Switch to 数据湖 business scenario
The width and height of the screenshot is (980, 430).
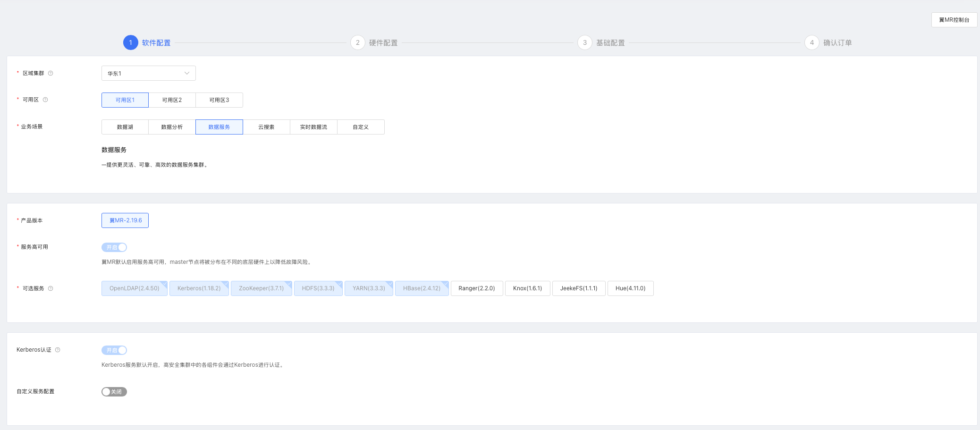(125, 127)
